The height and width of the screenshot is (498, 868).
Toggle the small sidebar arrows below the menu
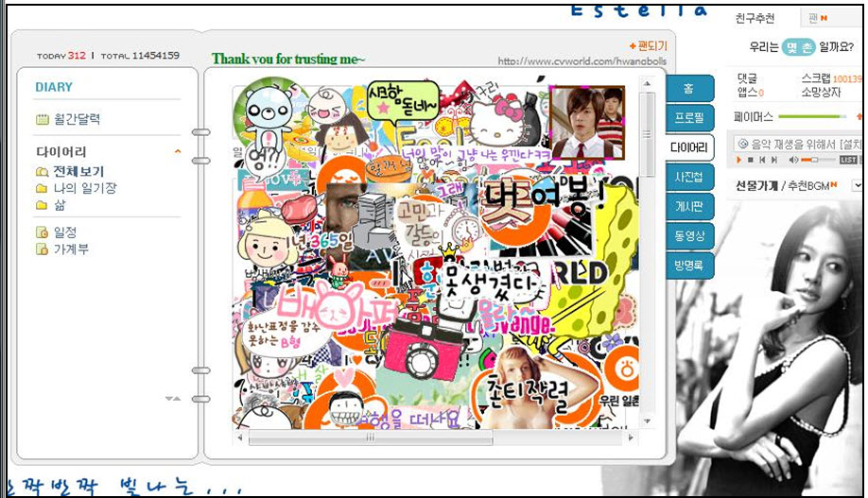coord(173,399)
